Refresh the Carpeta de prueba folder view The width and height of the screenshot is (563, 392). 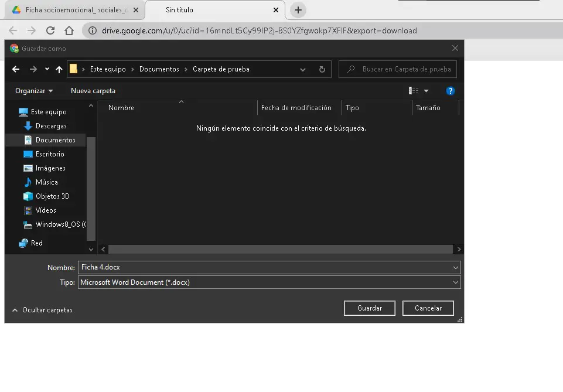(x=322, y=69)
